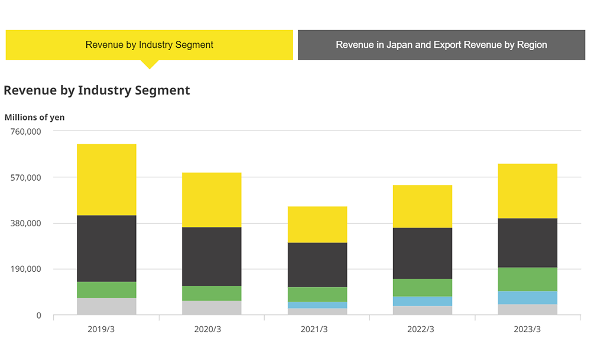Click the blue segment of the 2023/3 bar
The width and height of the screenshot is (591, 364).
point(527,298)
